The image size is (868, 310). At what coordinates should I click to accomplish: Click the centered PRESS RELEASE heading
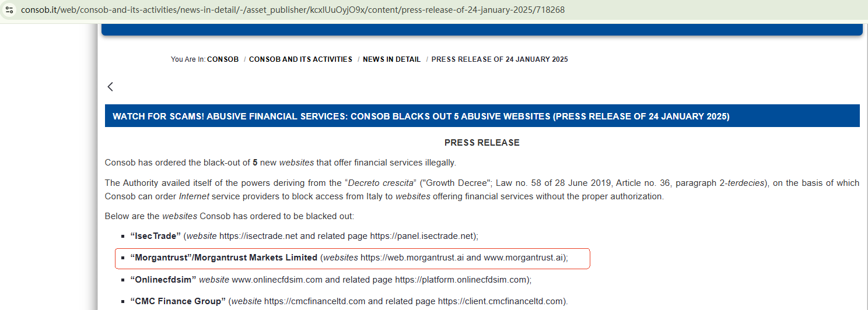point(482,143)
